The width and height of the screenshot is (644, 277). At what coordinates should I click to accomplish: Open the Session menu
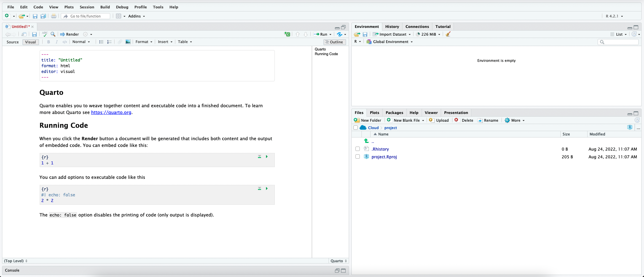tap(87, 7)
